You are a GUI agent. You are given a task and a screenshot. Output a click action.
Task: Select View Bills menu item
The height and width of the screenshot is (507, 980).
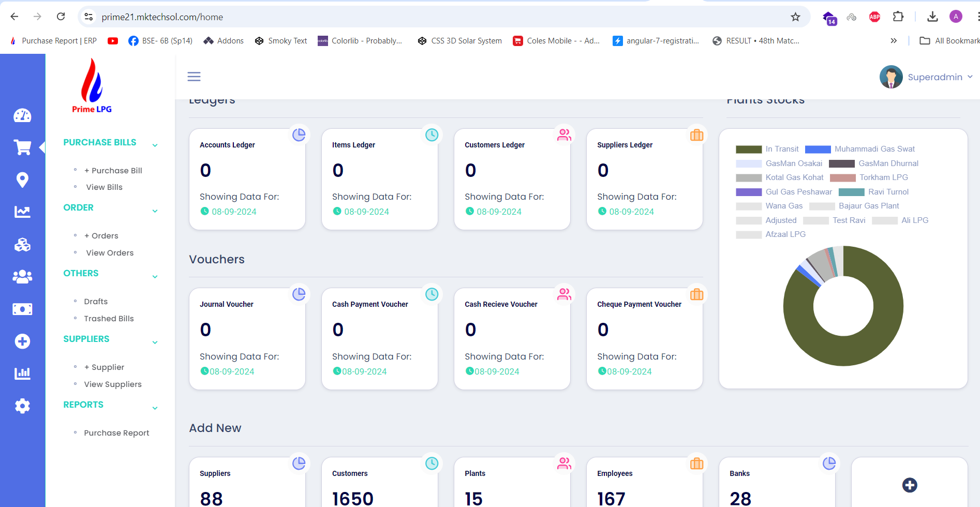pos(104,187)
